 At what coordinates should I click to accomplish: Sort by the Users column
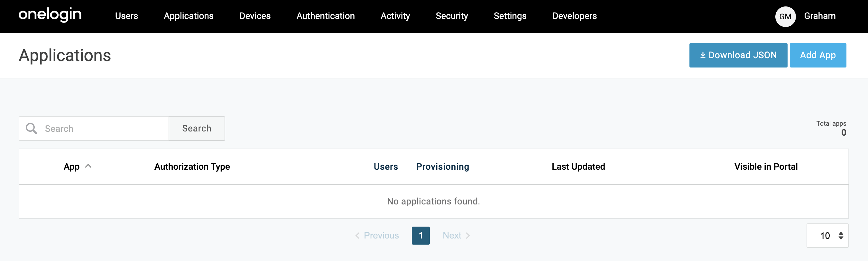point(385,167)
